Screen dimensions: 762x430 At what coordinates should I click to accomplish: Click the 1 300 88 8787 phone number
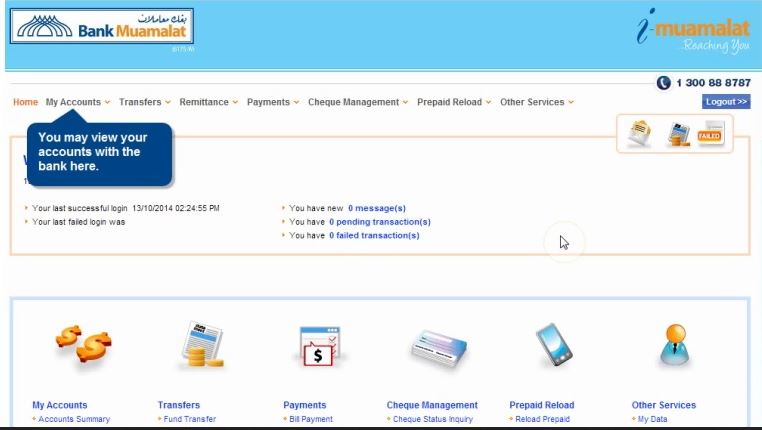tap(713, 83)
